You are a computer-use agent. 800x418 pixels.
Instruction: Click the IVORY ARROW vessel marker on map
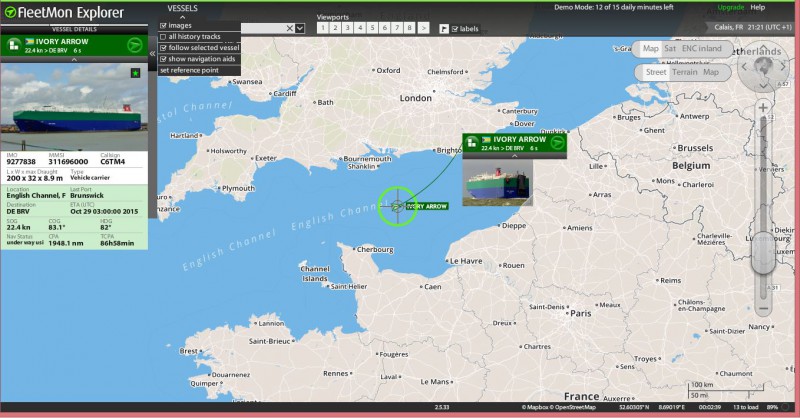coord(397,207)
